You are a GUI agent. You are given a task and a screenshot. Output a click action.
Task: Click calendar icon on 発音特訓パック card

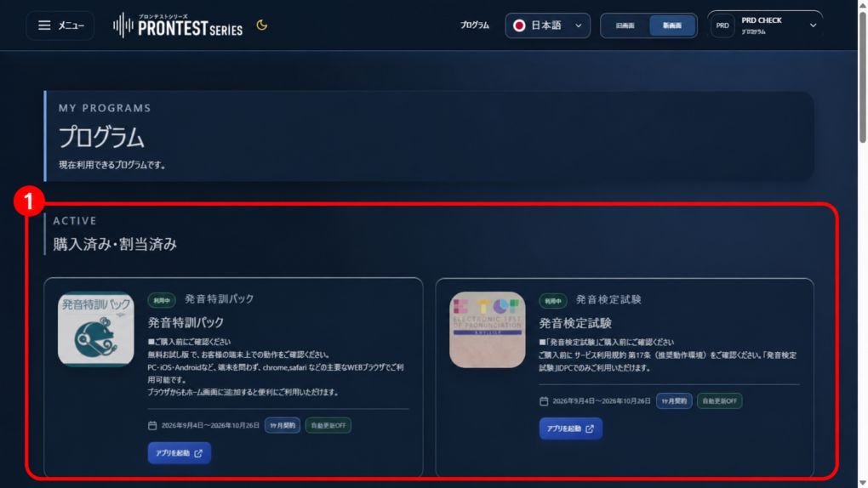(x=152, y=425)
